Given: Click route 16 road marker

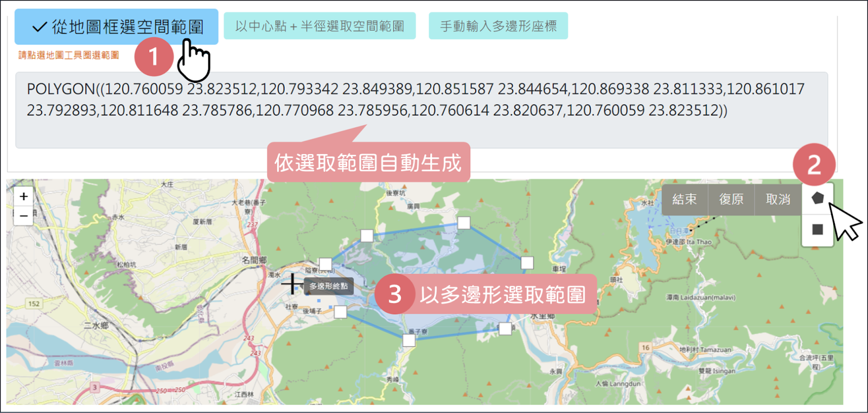Looking at the screenshot, I should click(x=646, y=347).
